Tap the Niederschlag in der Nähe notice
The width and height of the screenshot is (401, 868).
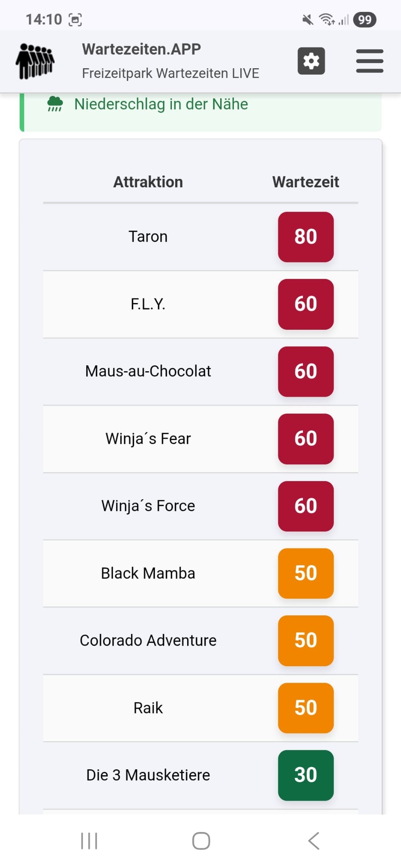tap(161, 104)
